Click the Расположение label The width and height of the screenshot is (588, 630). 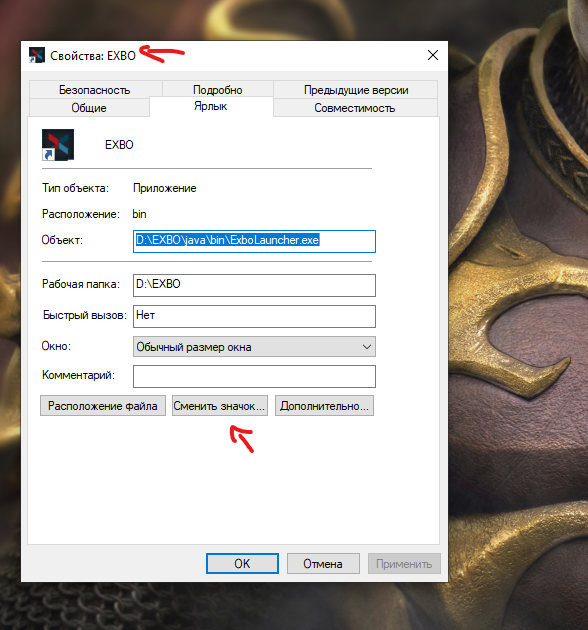pos(81,214)
